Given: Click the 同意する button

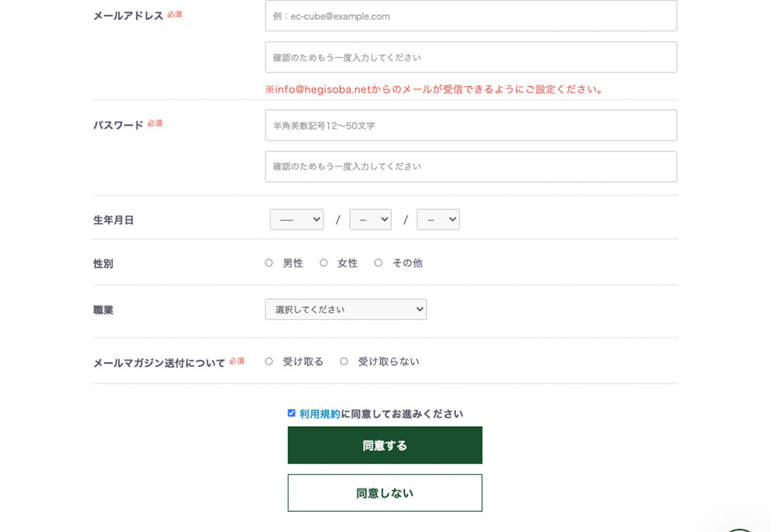Looking at the screenshot, I should coord(385,445).
